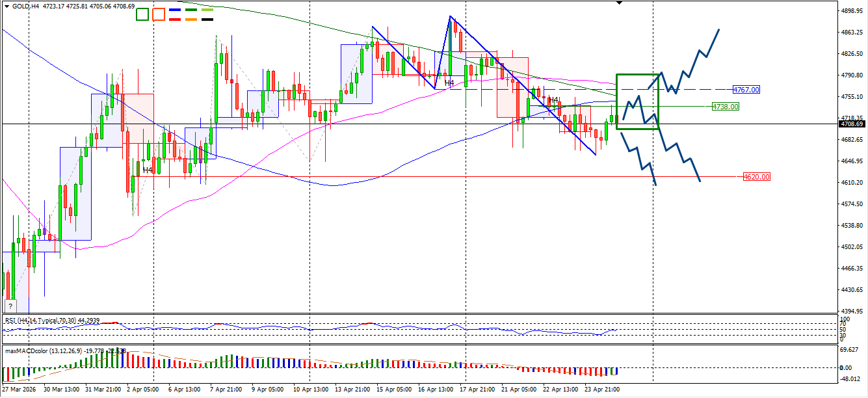Click the 4790.80 price scale value
The width and height of the screenshot is (868, 398).
click(851, 75)
